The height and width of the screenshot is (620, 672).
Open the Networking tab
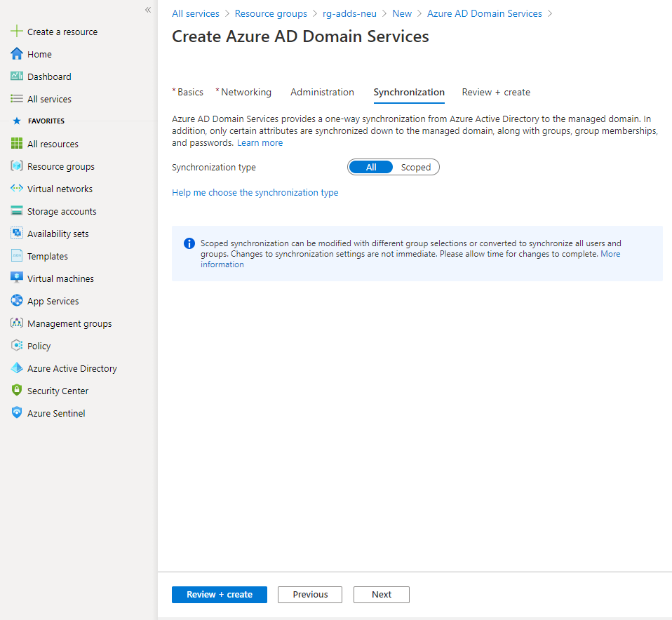pyautogui.click(x=246, y=92)
